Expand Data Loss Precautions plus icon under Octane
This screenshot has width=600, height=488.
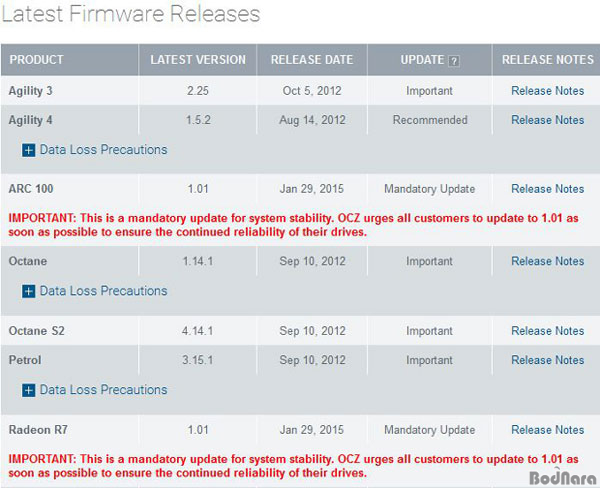[x=28, y=291]
